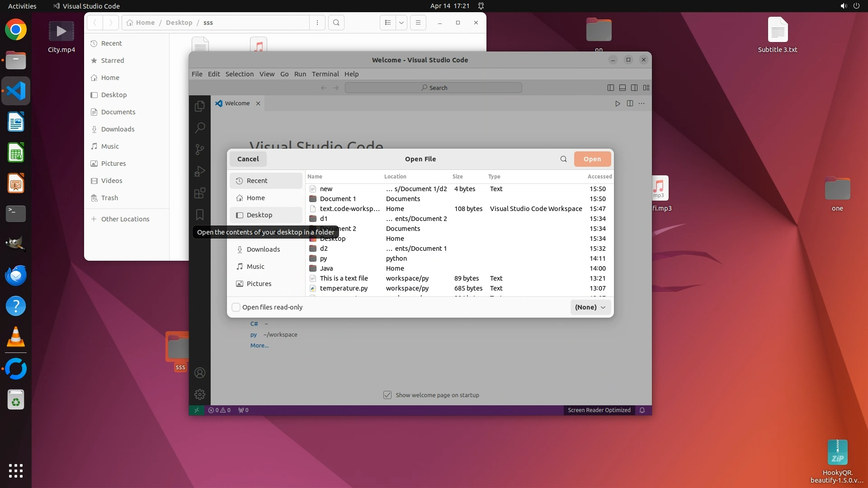Image resolution: width=868 pixels, height=488 pixels.
Task: Click the notifications bell in the status bar
Action: [642, 410]
